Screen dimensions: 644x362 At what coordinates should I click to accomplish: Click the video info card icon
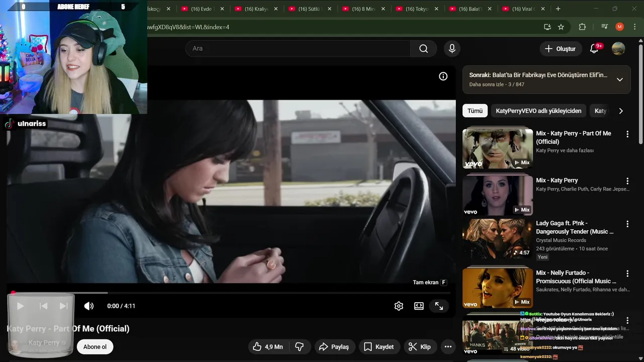(443, 76)
